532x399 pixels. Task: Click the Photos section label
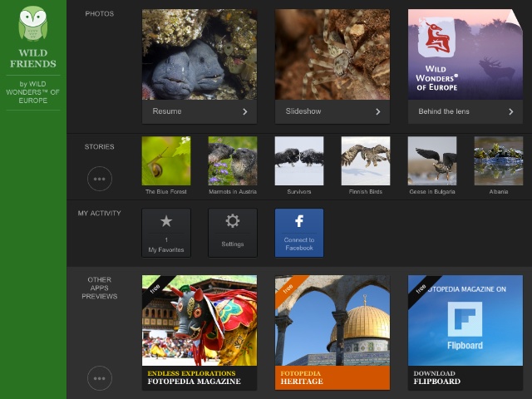click(100, 14)
